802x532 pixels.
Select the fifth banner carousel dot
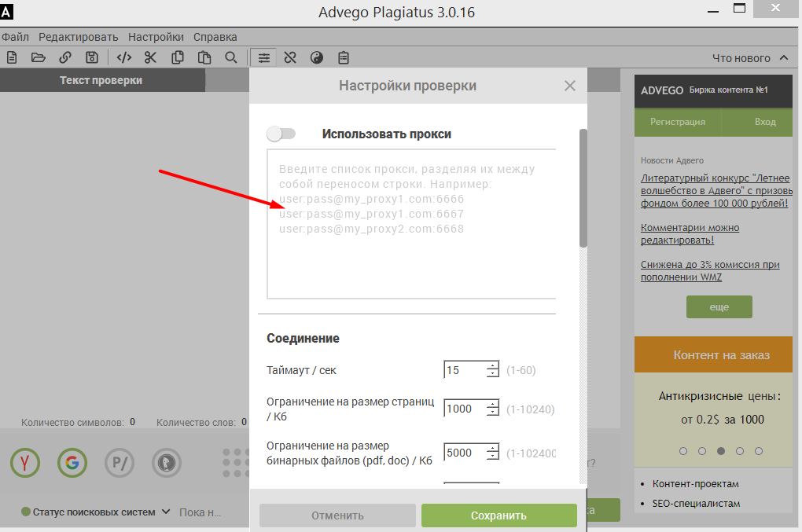click(759, 451)
